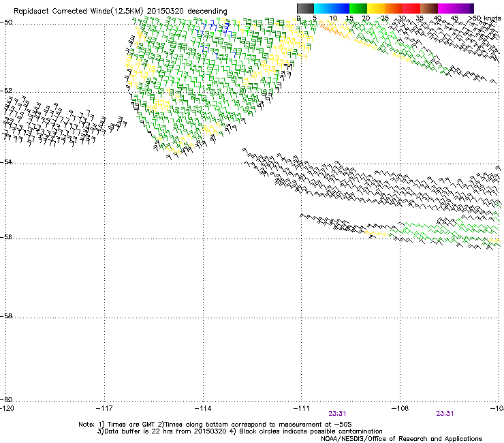504x443 pixels.
Task: Click the '>50 knots' legend label
Action: tap(485, 18)
